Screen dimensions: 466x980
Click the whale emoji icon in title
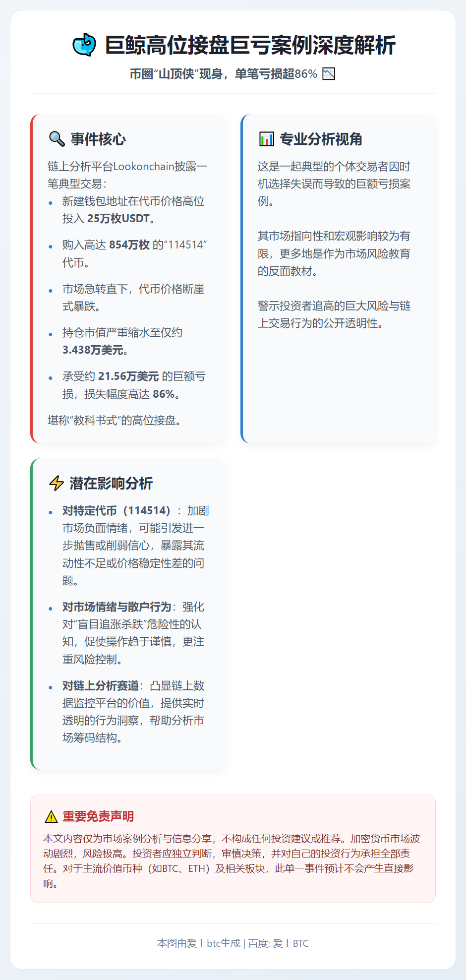(x=84, y=45)
